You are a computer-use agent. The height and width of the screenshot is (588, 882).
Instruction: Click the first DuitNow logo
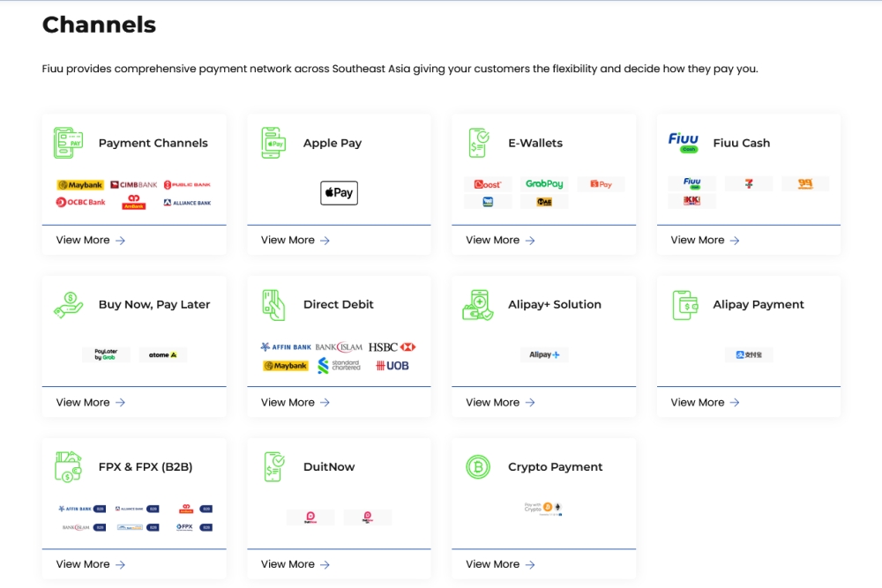(310, 517)
